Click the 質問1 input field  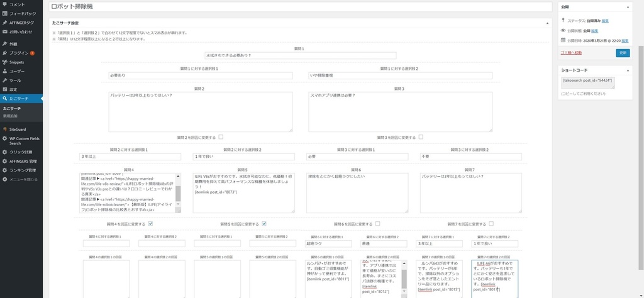300,55
